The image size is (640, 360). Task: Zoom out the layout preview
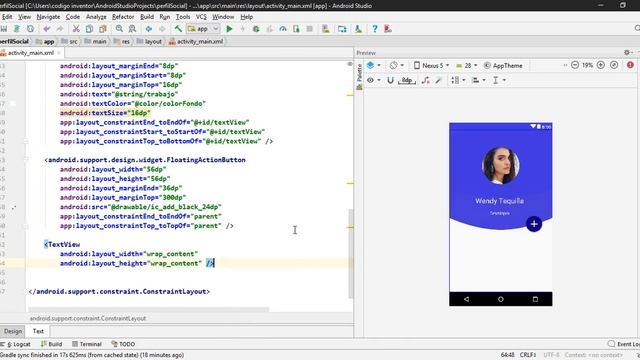pyautogui.click(x=575, y=65)
